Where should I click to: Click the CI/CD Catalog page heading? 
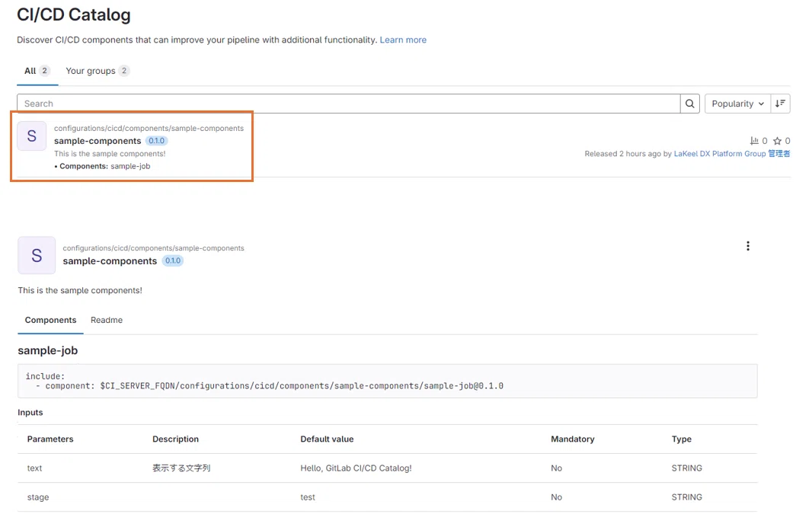(74, 15)
